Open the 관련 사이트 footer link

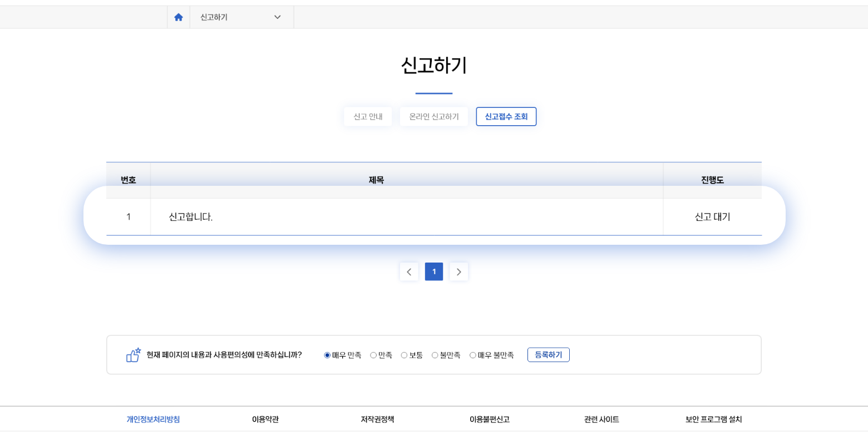click(601, 419)
